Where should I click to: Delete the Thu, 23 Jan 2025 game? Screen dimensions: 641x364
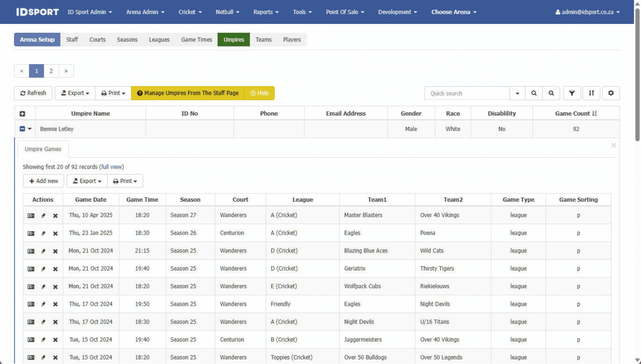point(55,234)
